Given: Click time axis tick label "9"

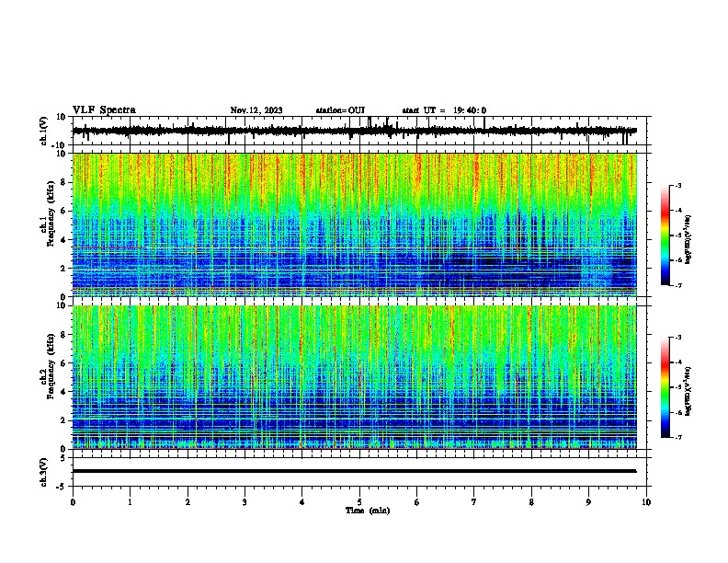Looking at the screenshot, I should pyautogui.click(x=588, y=502).
